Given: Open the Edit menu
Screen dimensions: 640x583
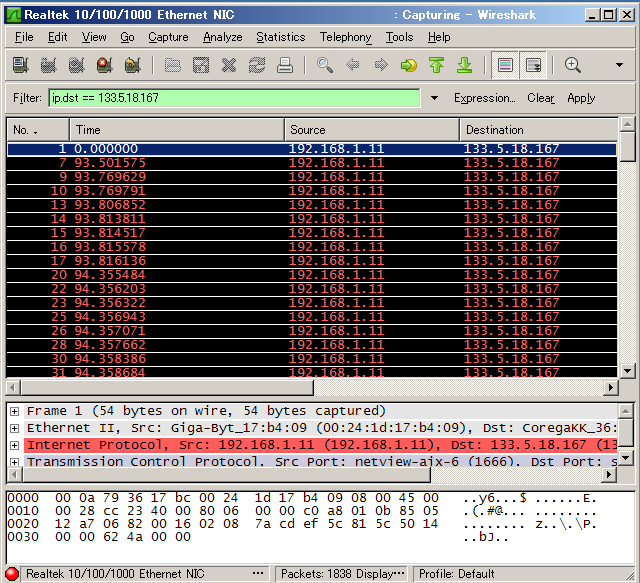Looking at the screenshot, I should 58,37.
